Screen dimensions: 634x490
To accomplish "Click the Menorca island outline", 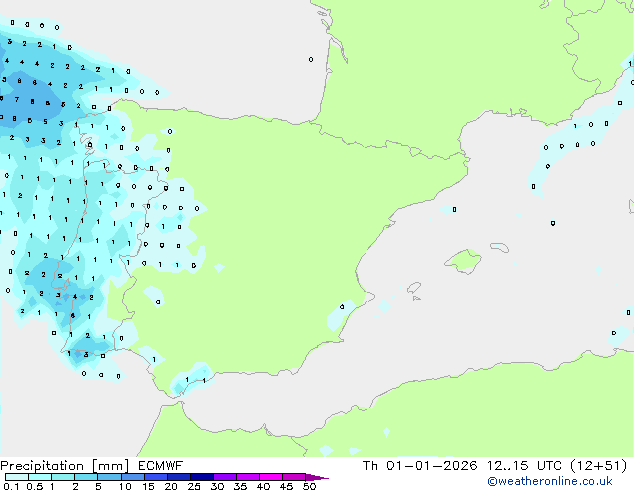I will click(x=499, y=247).
